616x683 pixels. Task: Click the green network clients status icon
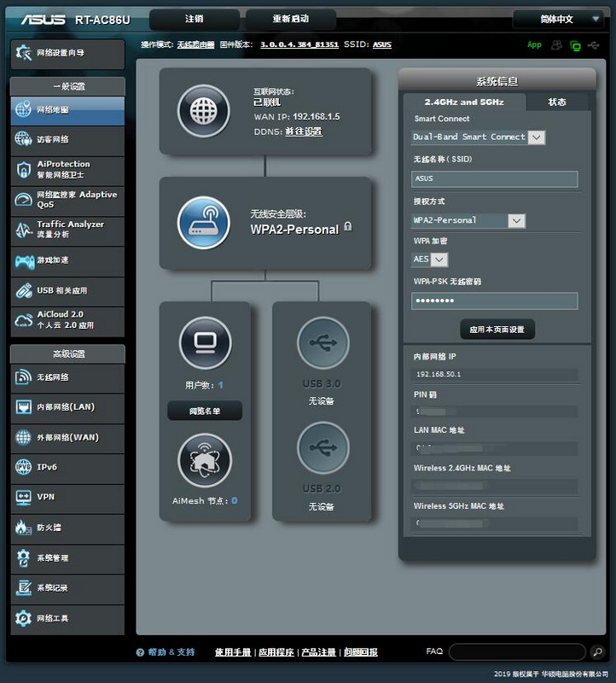[x=575, y=45]
